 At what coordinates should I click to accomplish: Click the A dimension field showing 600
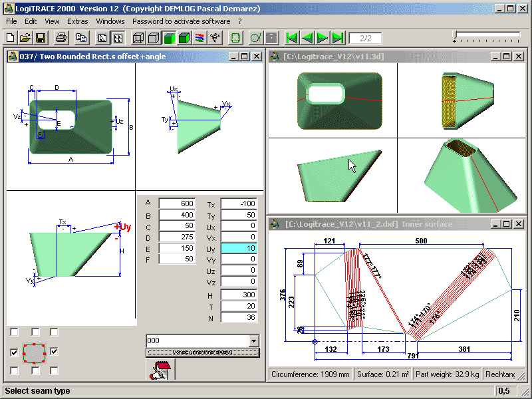(x=177, y=203)
